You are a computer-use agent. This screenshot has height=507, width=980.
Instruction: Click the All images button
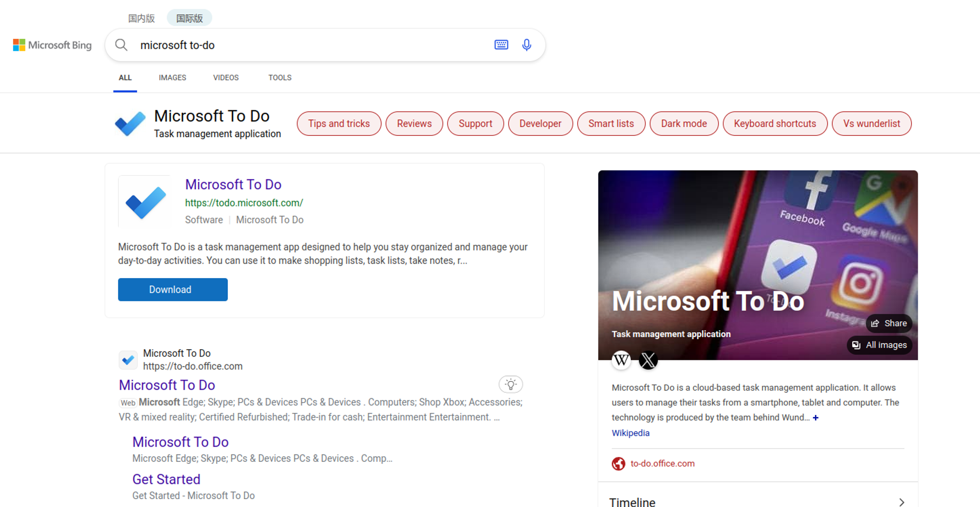(880, 345)
